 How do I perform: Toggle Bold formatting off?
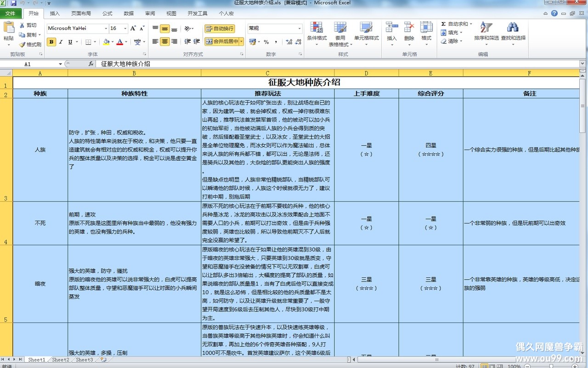click(51, 42)
